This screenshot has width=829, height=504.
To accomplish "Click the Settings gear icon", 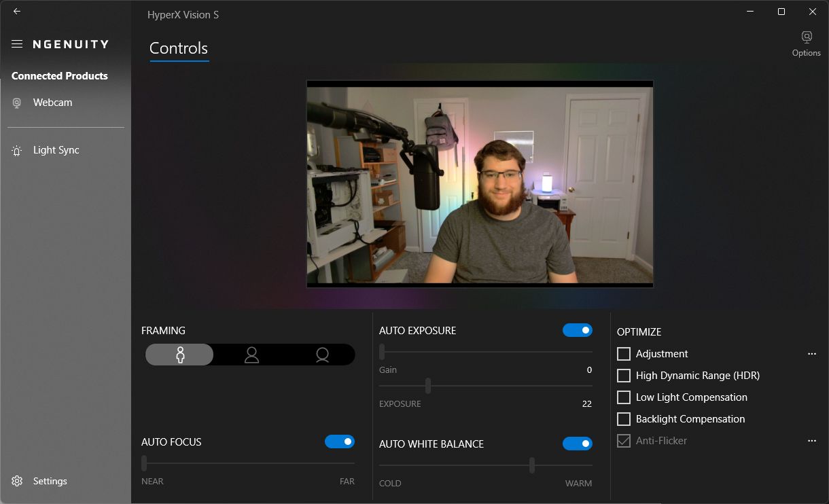I will [17, 481].
